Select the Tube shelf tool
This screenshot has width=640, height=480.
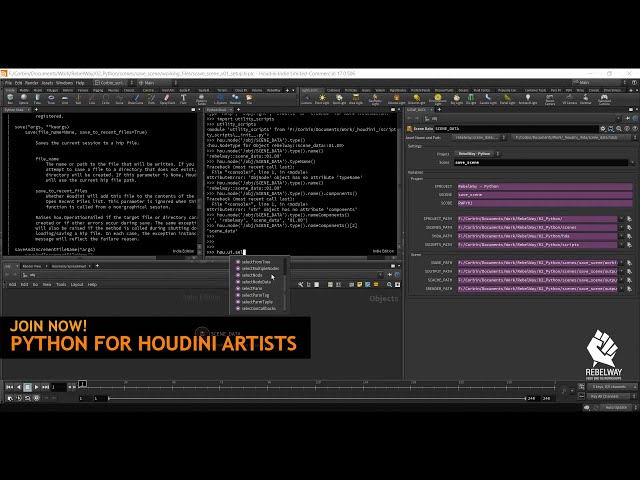[37, 98]
